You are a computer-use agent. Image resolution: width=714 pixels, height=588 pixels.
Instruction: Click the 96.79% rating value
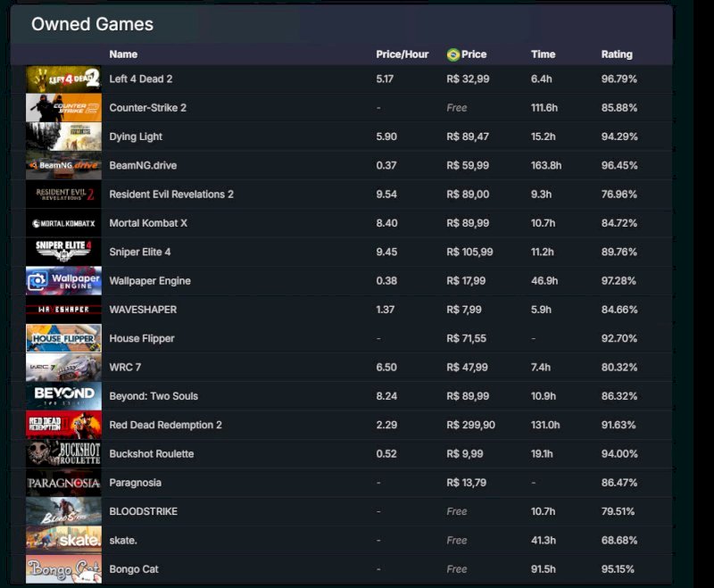[x=619, y=79]
